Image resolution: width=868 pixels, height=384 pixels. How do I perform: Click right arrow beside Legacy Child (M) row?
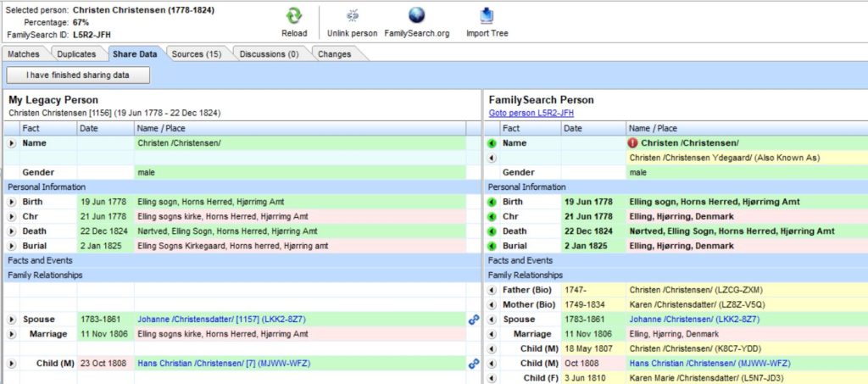12,364
